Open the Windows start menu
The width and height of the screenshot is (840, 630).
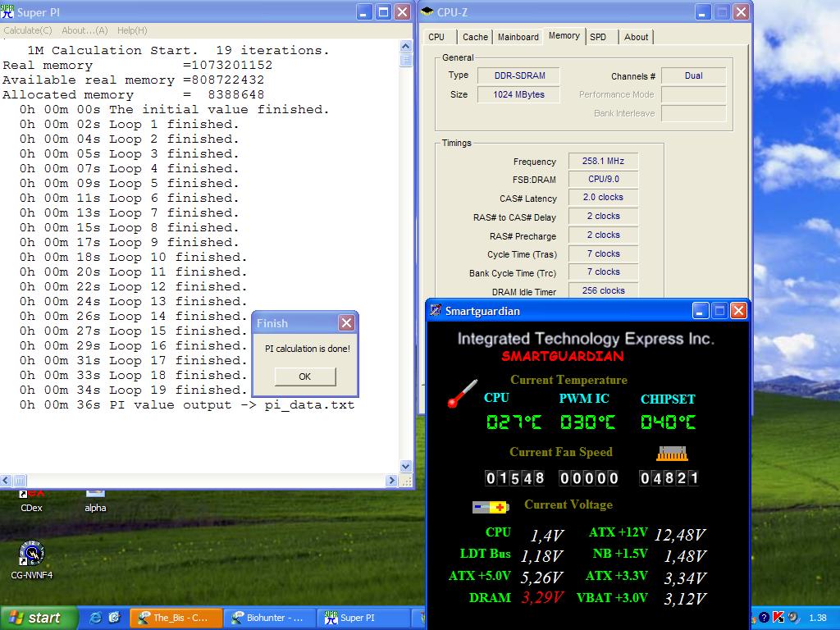[x=39, y=618]
